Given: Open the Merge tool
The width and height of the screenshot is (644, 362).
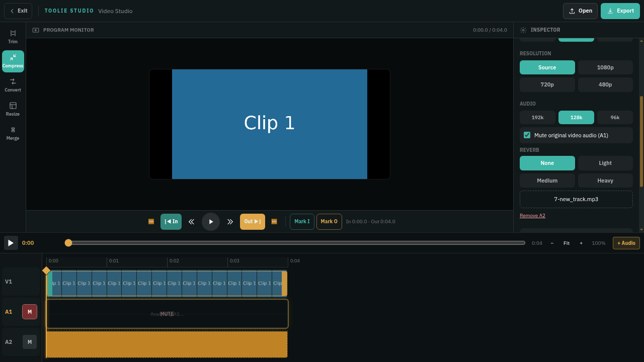Looking at the screenshot, I should pyautogui.click(x=13, y=133).
